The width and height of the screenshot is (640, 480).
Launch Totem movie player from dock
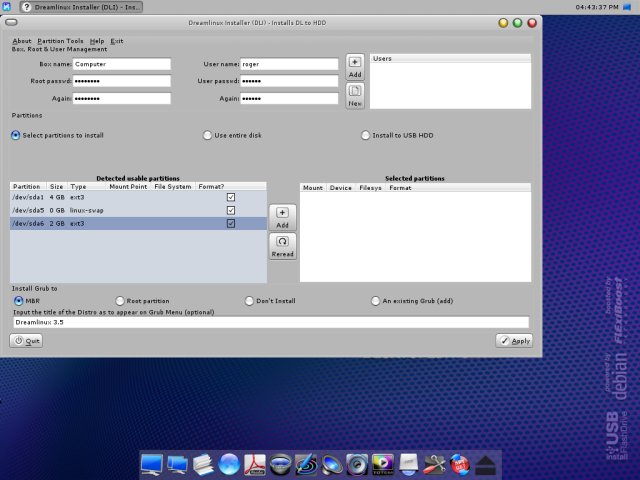click(x=383, y=464)
